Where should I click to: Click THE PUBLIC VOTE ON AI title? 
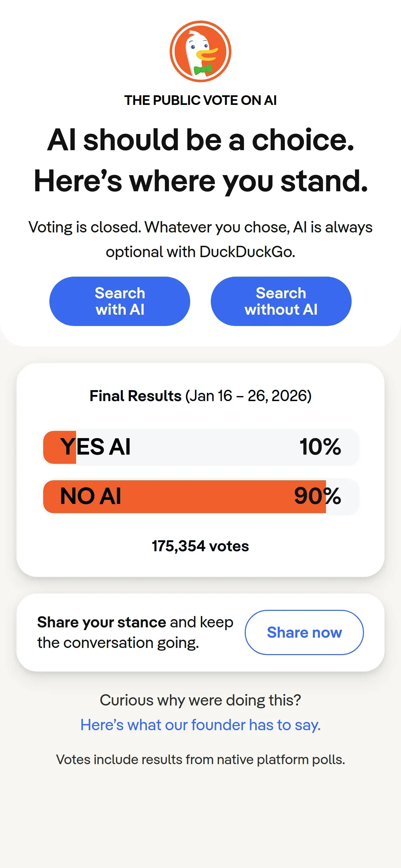pyautogui.click(x=200, y=100)
